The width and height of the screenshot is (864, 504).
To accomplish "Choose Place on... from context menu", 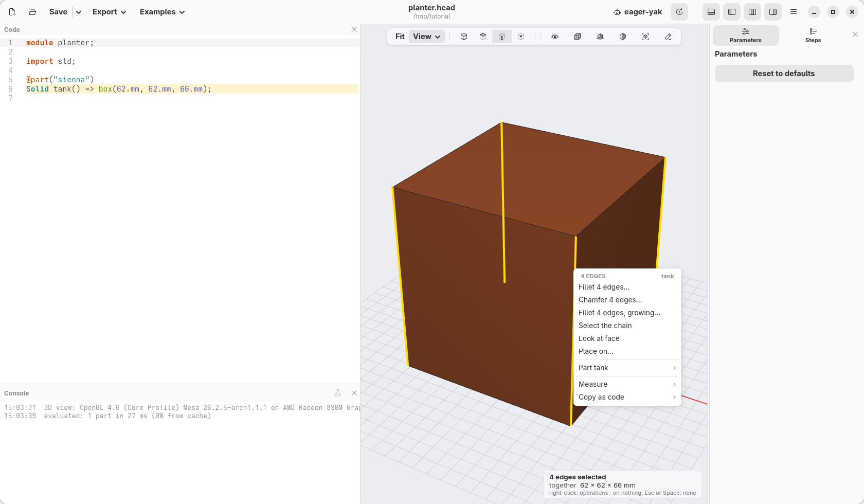I will coord(627,351).
